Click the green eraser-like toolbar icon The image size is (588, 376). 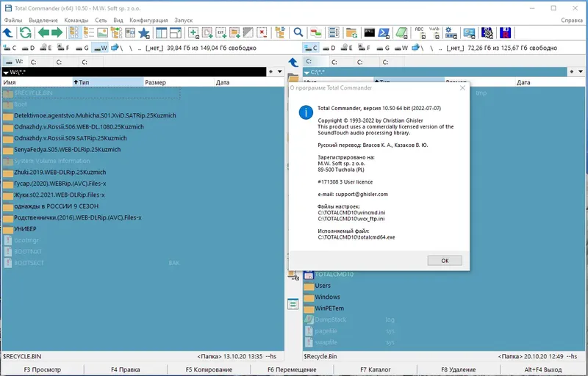tap(401, 33)
